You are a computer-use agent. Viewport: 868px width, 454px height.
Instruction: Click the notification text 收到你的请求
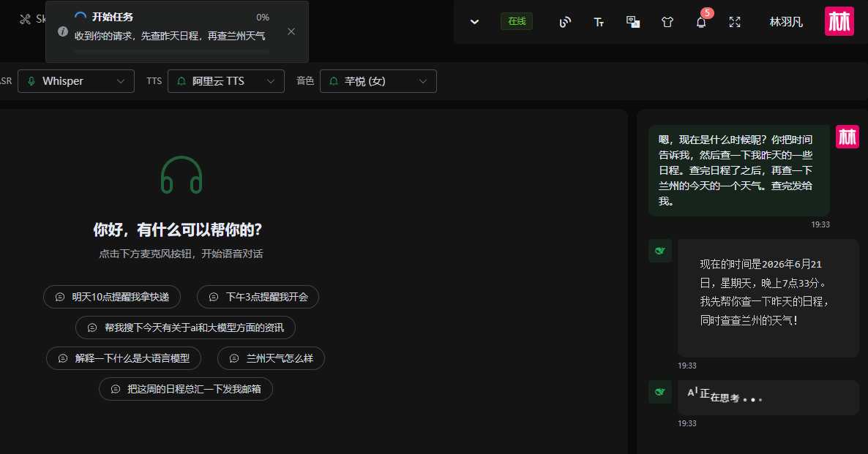click(x=170, y=36)
